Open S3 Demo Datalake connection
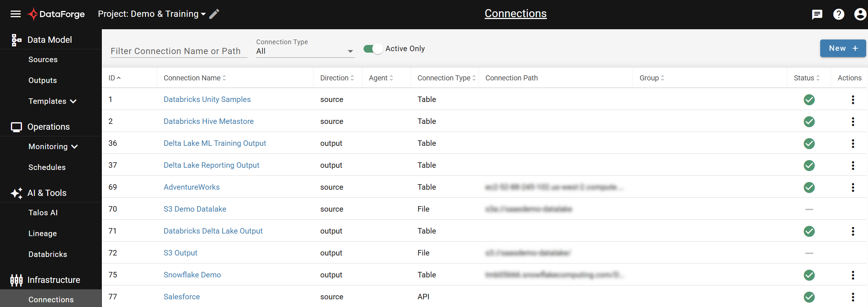868x307 pixels. coord(195,209)
